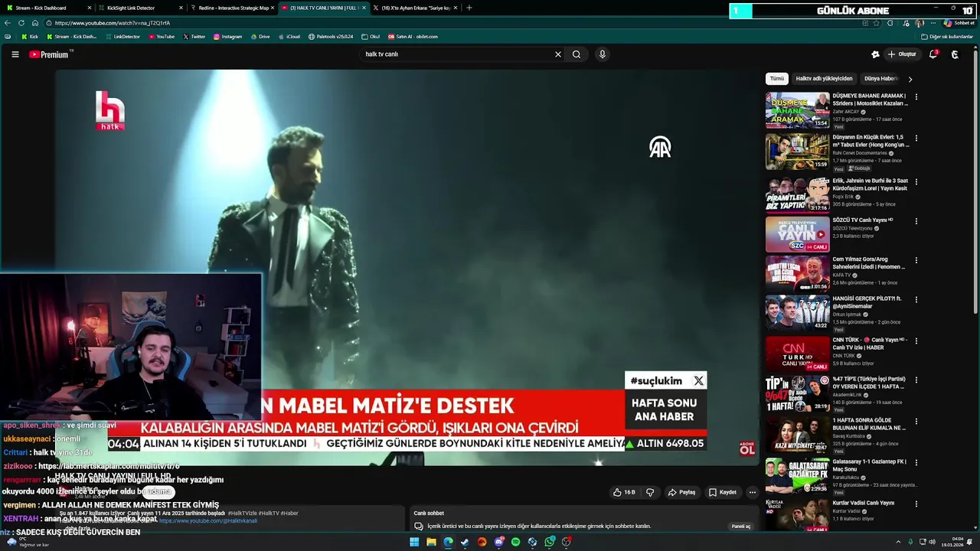
Task: Open options for Cem Yılmaz Gora/Arog video
Action: tap(916, 260)
